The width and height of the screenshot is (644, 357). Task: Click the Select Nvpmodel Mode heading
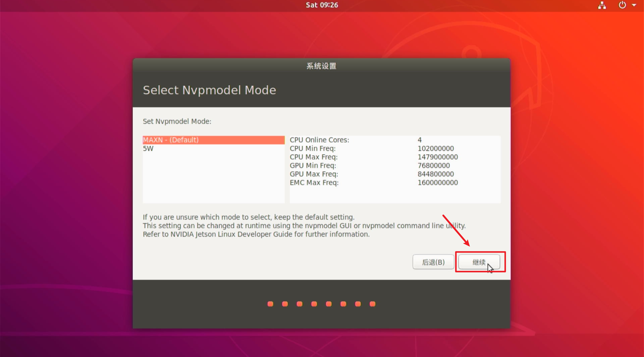(x=209, y=90)
